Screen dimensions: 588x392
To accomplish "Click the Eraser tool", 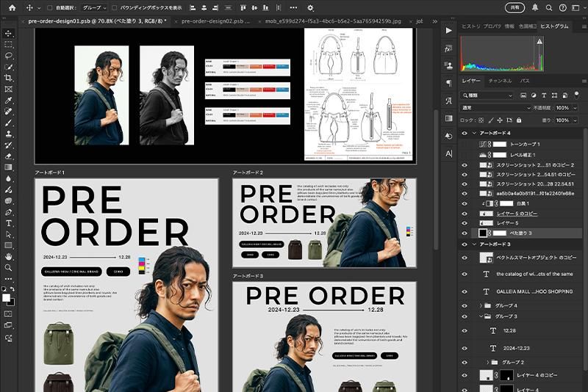I will point(9,156).
